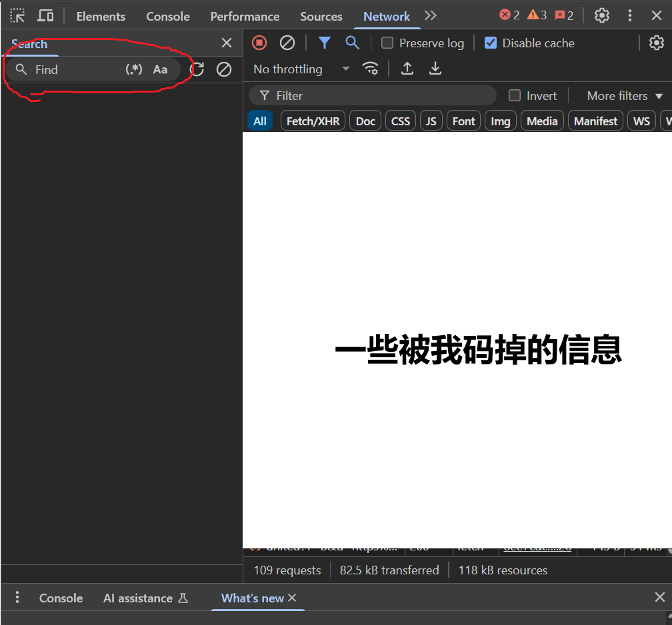This screenshot has width=672, height=625.
Task: Open the No throttling dropdown
Action: (x=301, y=69)
